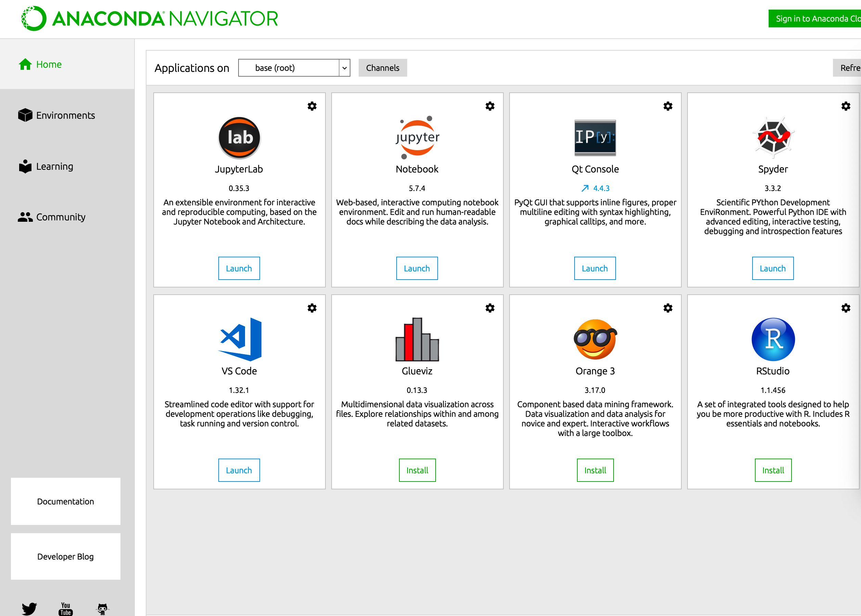Switch to the Learning tab
Viewport: 861px width, 616px height.
point(46,166)
